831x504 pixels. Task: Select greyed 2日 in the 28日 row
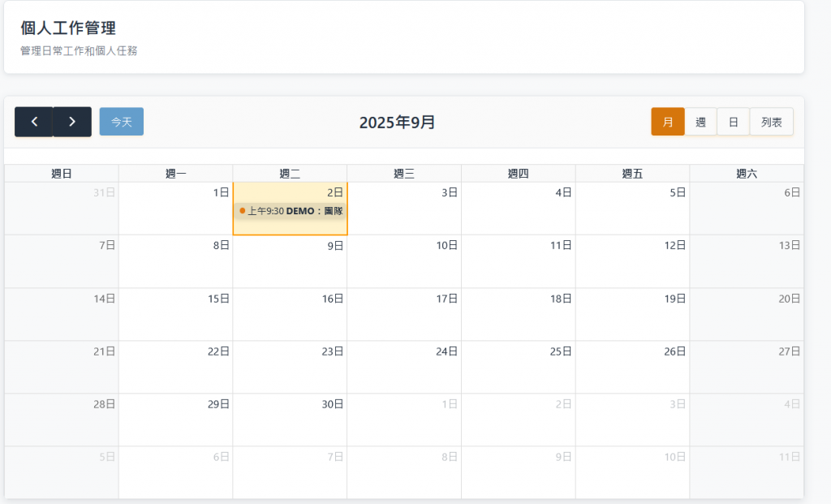(x=563, y=404)
